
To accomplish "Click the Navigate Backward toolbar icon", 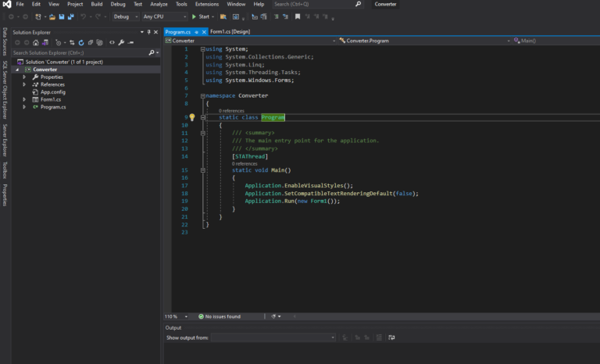I will pyautogui.click(x=11, y=17).
